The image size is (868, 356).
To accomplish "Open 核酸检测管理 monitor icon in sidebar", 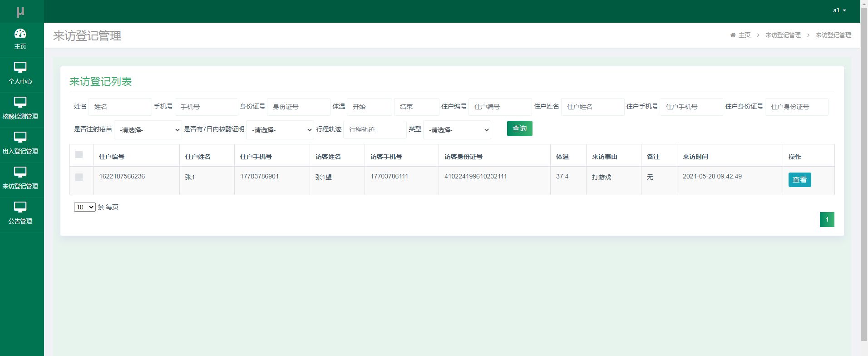I will (x=20, y=102).
